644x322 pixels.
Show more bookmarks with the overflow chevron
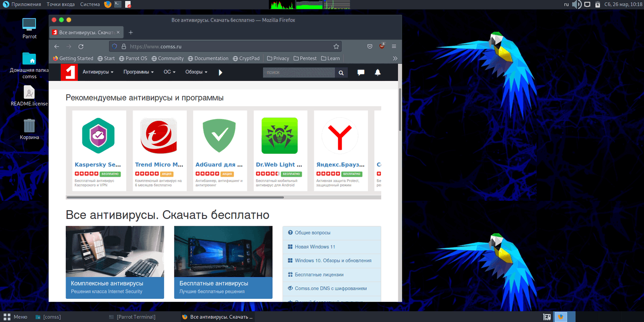click(x=395, y=58)
